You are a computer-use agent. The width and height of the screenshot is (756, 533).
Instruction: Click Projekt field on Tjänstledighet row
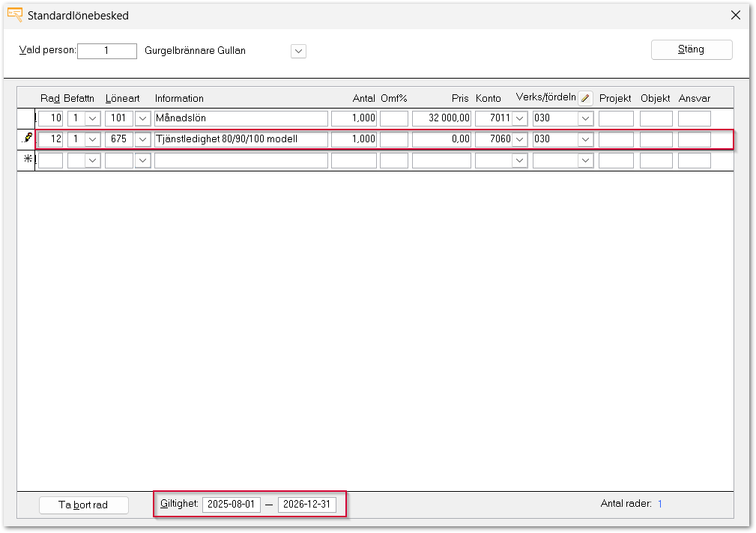[x=616, y=139]
